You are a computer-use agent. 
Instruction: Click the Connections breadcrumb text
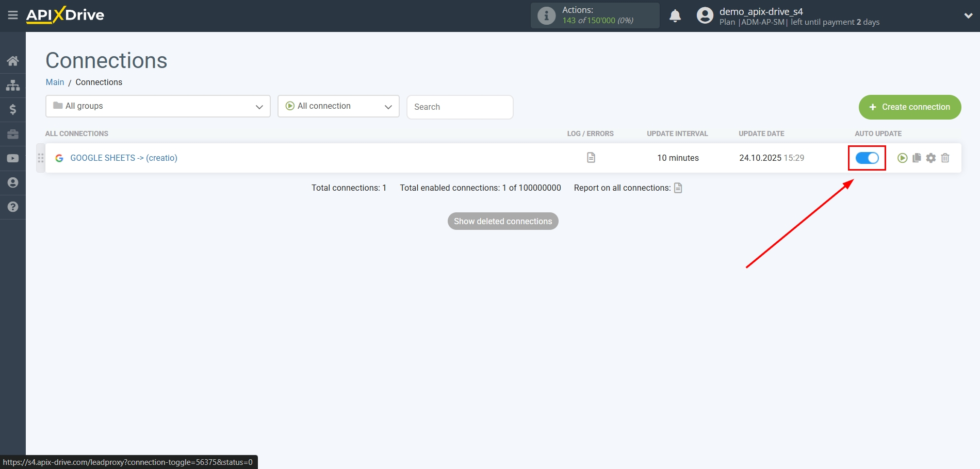click(x=99, y=82)
